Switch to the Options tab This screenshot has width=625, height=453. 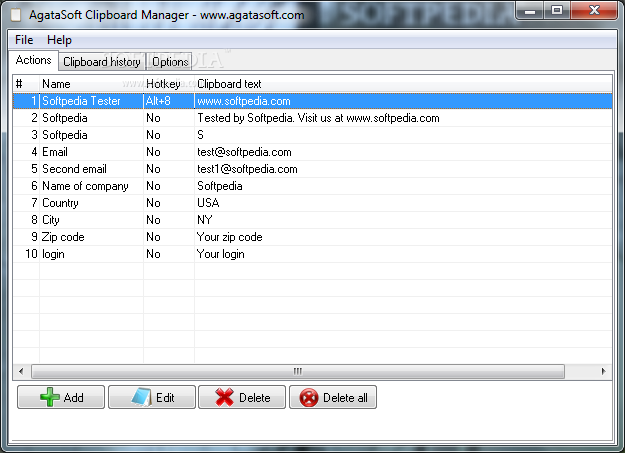[x=170, y=62]
